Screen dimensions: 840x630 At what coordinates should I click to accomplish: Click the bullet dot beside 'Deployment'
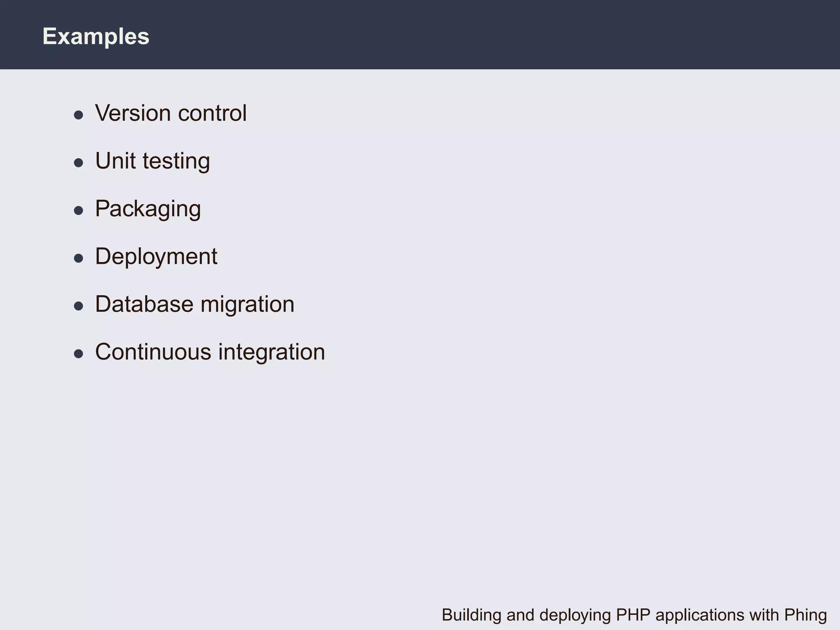[x=78, y=258]
